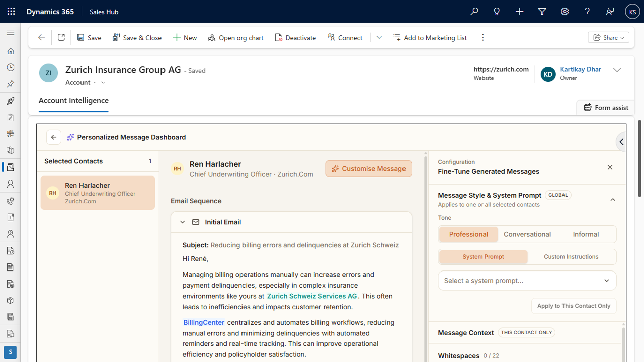Expand the Connect options dropdown arrow
The width and height of the screenshot is (644, 362).
[379, 37]
